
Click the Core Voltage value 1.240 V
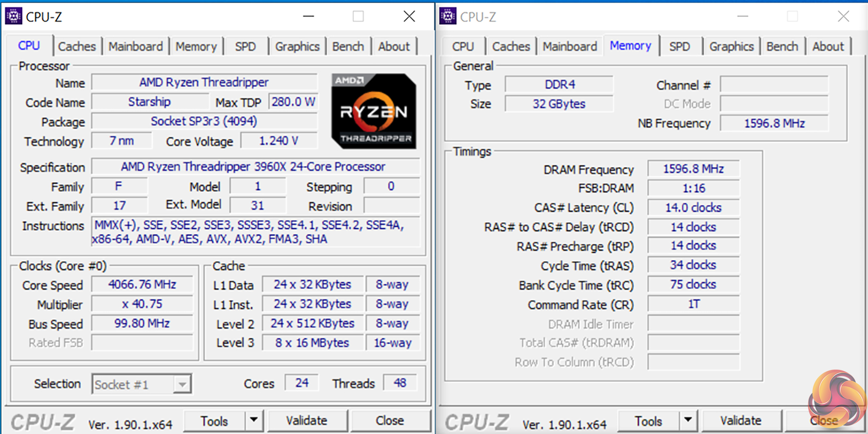(279, 141)
